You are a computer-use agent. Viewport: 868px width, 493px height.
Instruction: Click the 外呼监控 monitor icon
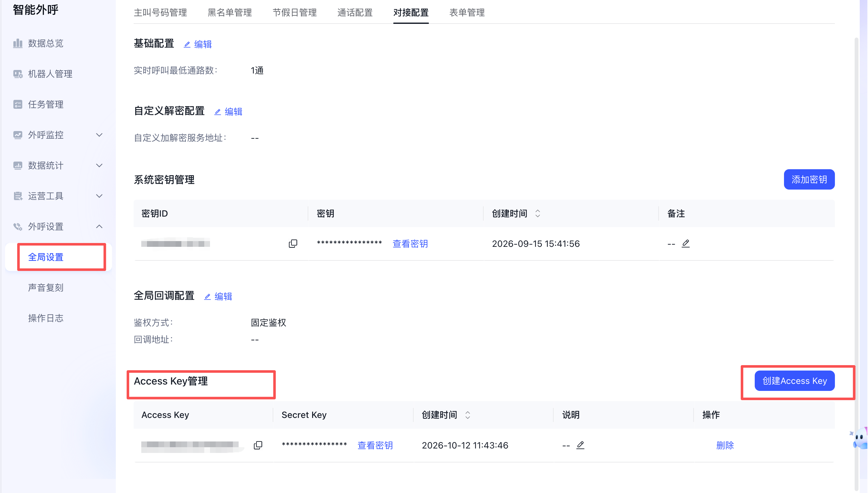pos(17,135)
